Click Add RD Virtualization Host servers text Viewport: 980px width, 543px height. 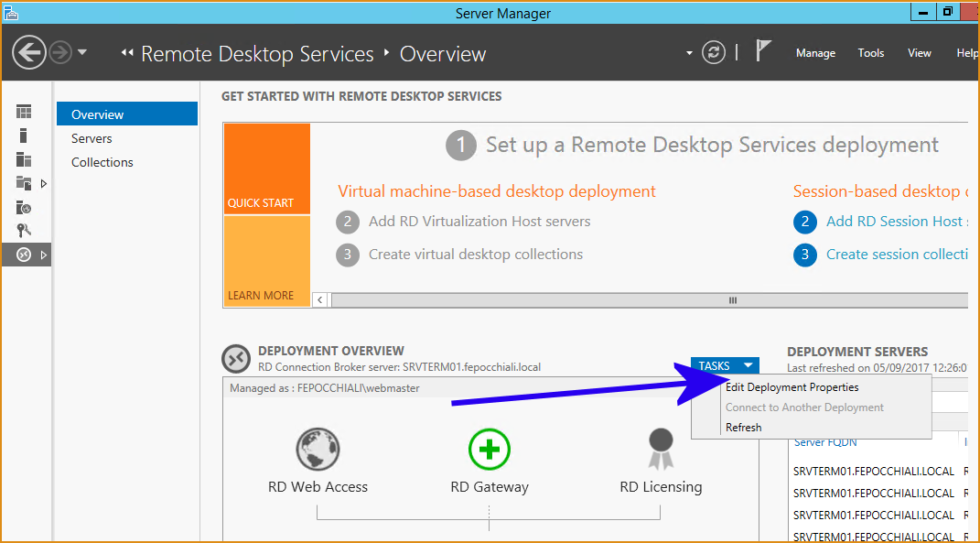(479, 222)
